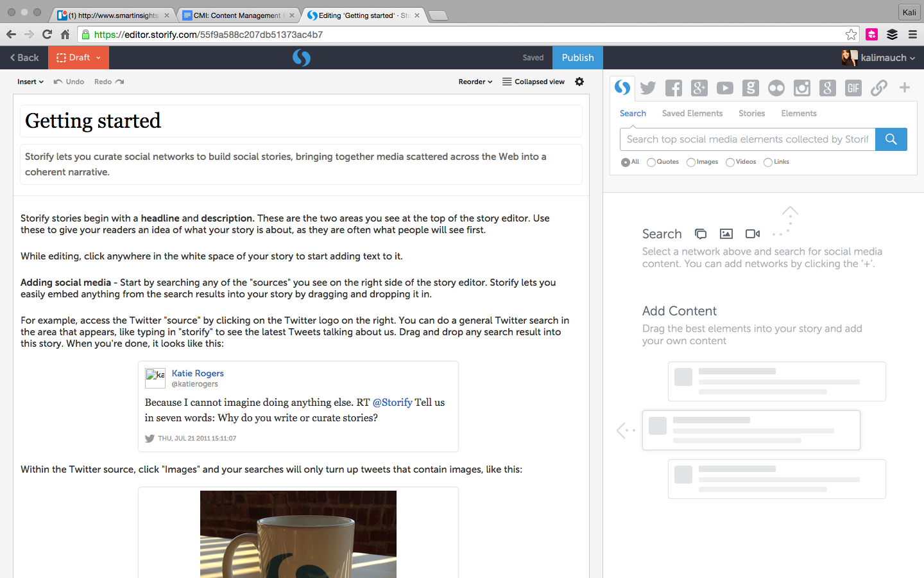Go to browser home page

coord(65,34)
